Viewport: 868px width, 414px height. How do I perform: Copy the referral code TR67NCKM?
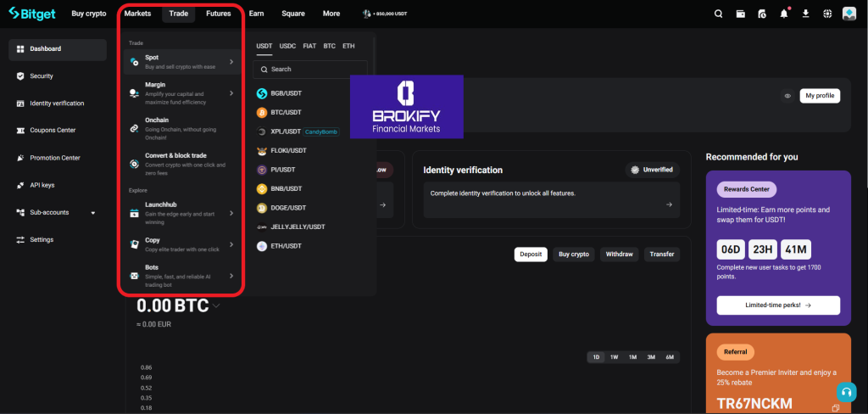click(836, 408)
